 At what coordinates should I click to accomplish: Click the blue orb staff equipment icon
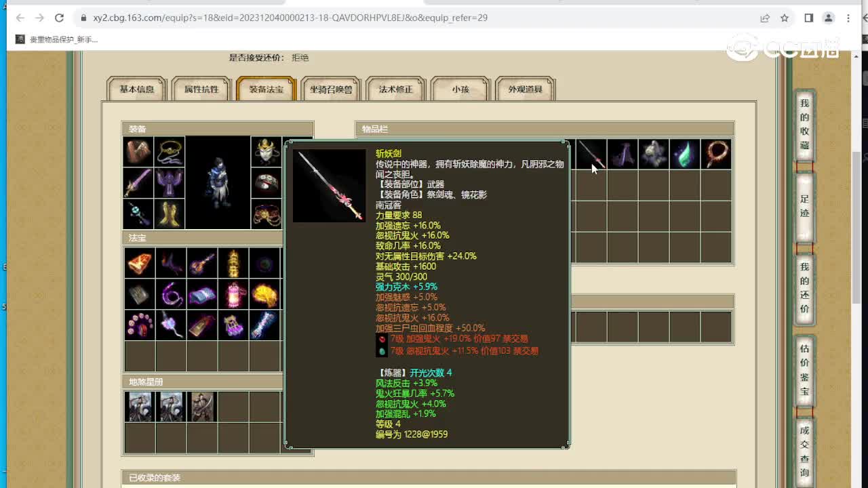click(138, 214)
